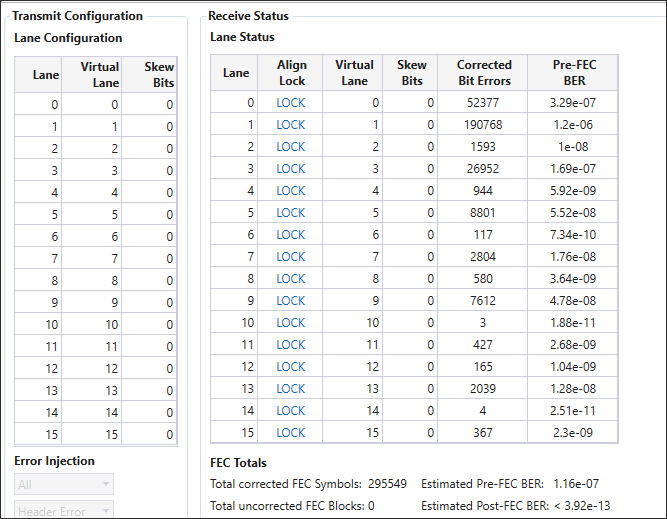
Task: Click the LOCK link for lane 0
Action: 291,103
